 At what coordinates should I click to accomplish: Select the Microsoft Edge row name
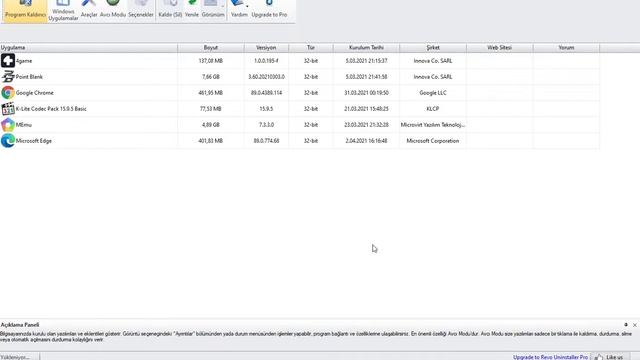tap(33, 140)
